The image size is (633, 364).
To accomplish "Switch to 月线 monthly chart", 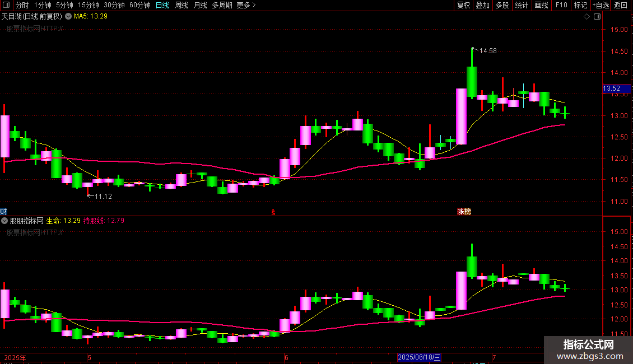I will click(200, 5).
